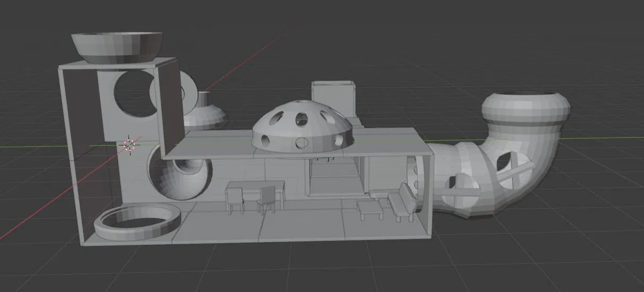Image resolution: width=644 pixels, height=292 pixels.
Task: Select the small coffee table by bench
Action: [x=370, y=209]
